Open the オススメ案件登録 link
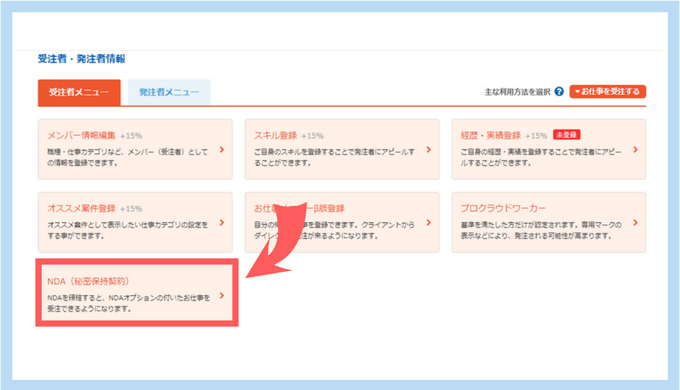 (x=81, y=208)
